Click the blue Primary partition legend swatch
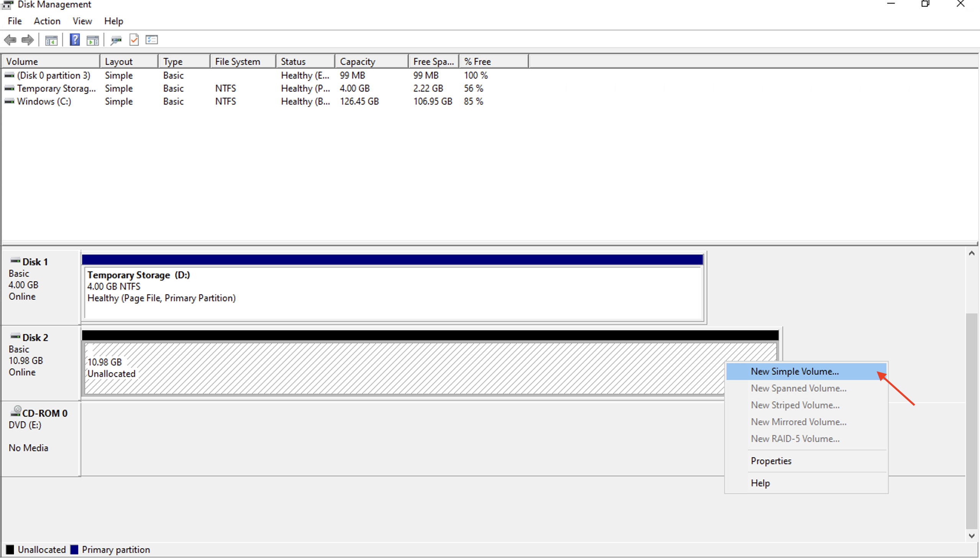This screenshot has height=558, width=980. [x=74, y=550]
